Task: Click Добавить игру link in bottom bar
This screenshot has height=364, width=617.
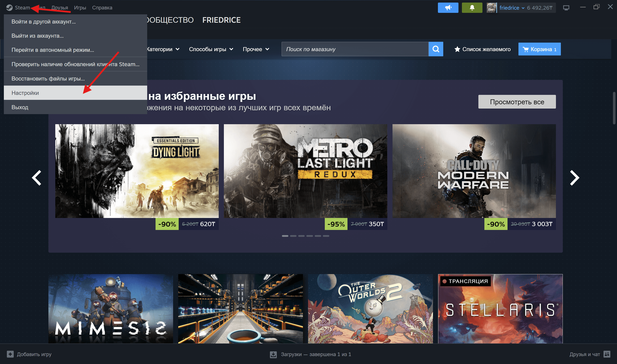Action: pos(34,354)
